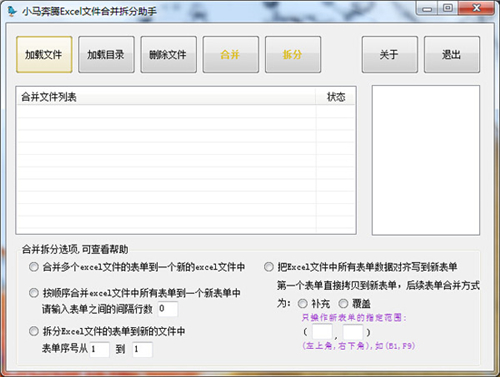500x377 pixels.
Task: Click the 退出 exit button
Action: (x=452, y=54)
